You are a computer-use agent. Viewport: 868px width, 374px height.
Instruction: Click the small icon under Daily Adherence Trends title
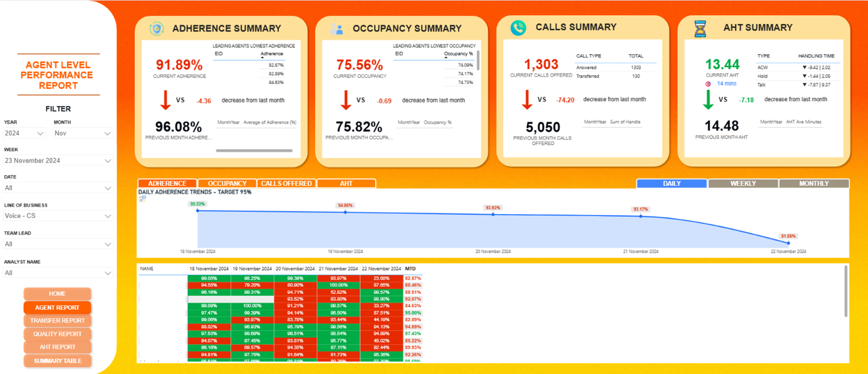point(142,199)
